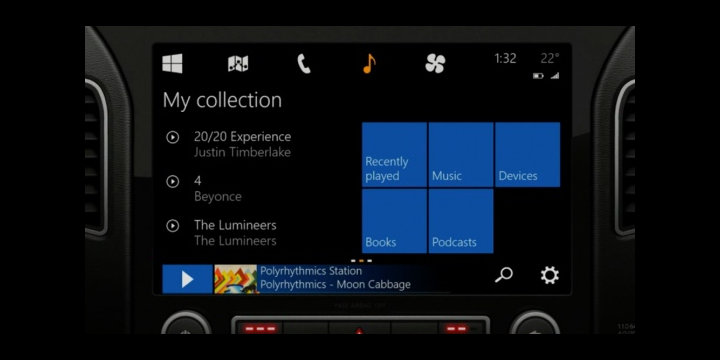The width and height of the screenshot is (720, 360).
Task: Open the phone handset icon
Action: [x=304, y=64]
